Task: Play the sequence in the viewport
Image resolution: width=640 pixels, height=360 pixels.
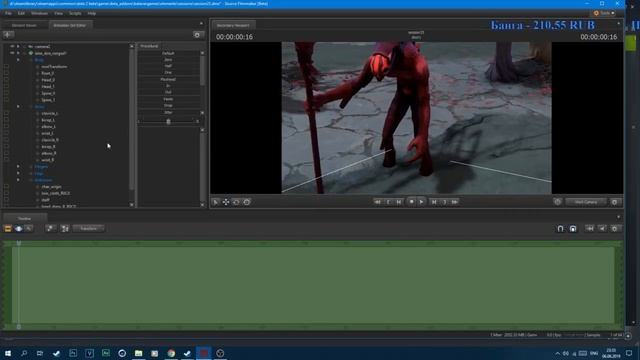Action: click(x=422, y=202)
